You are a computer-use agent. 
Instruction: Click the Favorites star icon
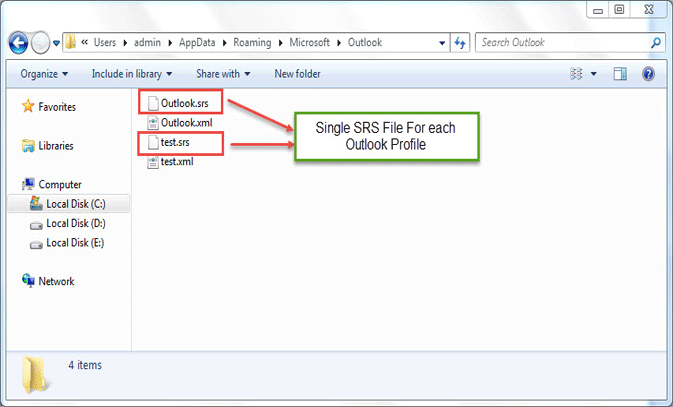coord(28,106)
